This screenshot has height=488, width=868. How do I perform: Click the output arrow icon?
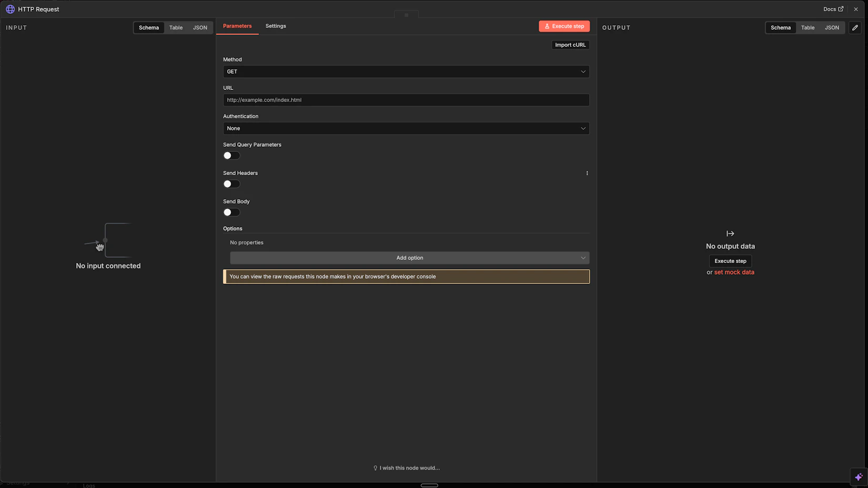click(x=730, y=233)
